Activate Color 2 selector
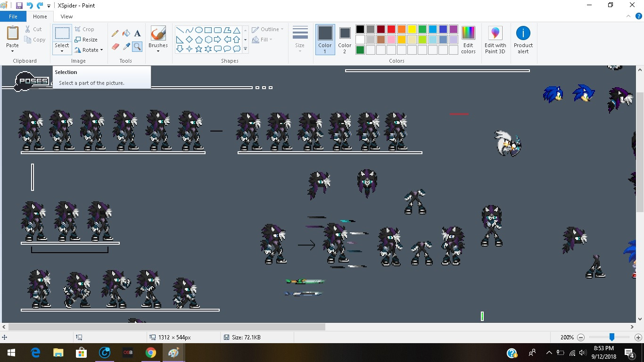The height and width of the screenshot is (362, 644). [345, 40]
